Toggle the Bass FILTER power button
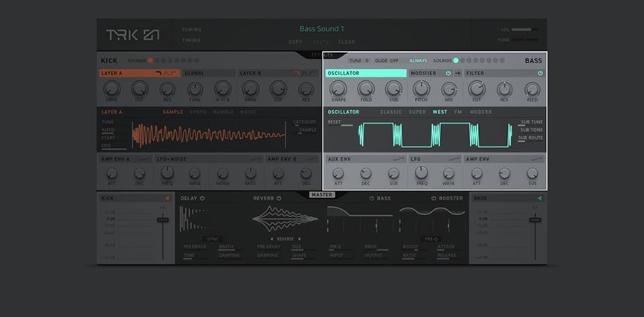This screenshot has width=644, height=317. 540,73
